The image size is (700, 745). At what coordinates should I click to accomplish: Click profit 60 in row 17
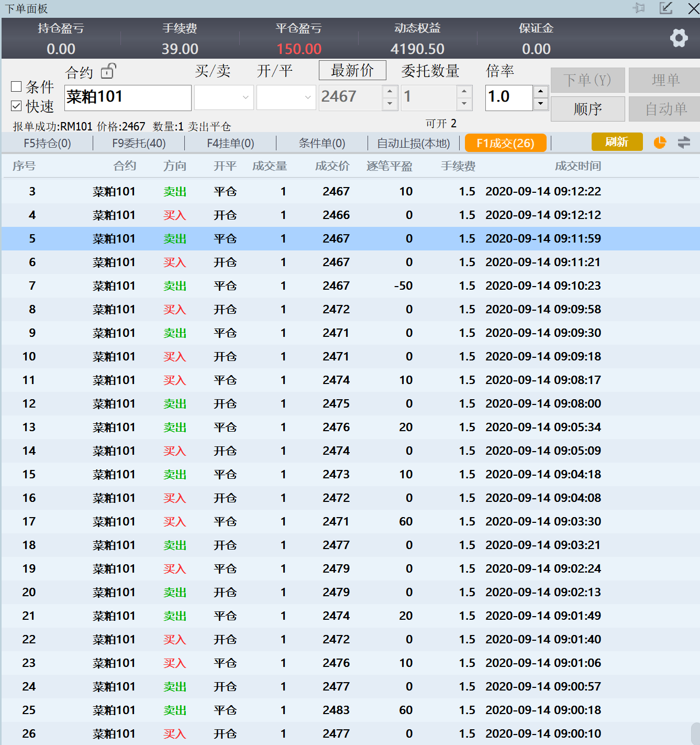pyautogui.click(x=406, y=521)
